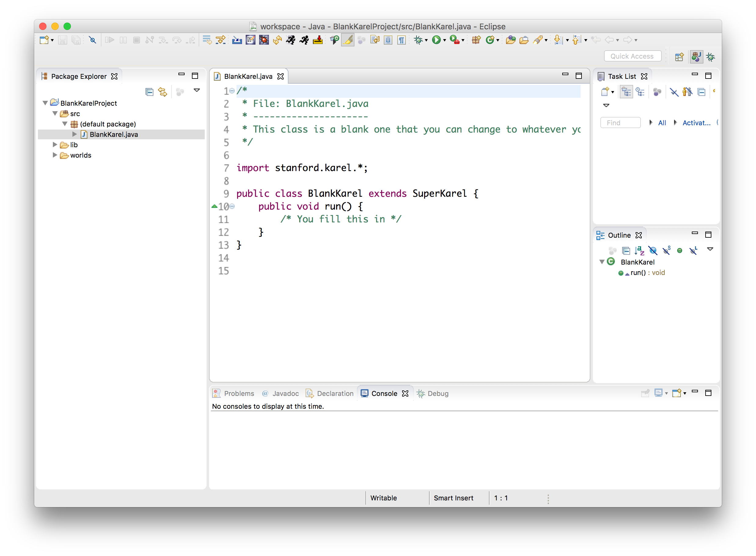Click the Open Task folder icon
Screen dimensions: 756x556
524,40
